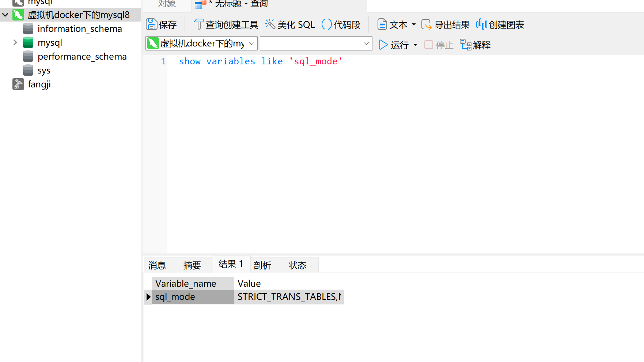
Task: Click Create Chart (创建图表) icon
Action: pos(481,24)
